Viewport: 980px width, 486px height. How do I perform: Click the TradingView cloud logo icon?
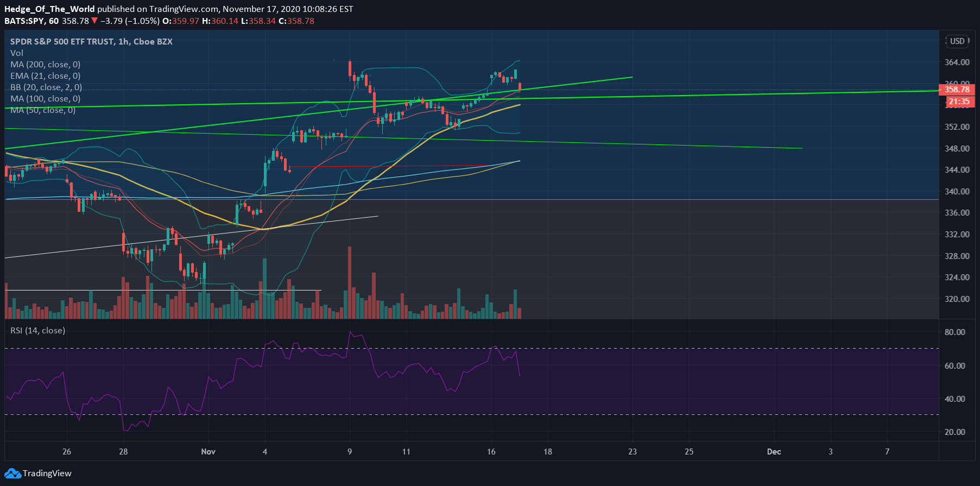[x=12, y=474]
